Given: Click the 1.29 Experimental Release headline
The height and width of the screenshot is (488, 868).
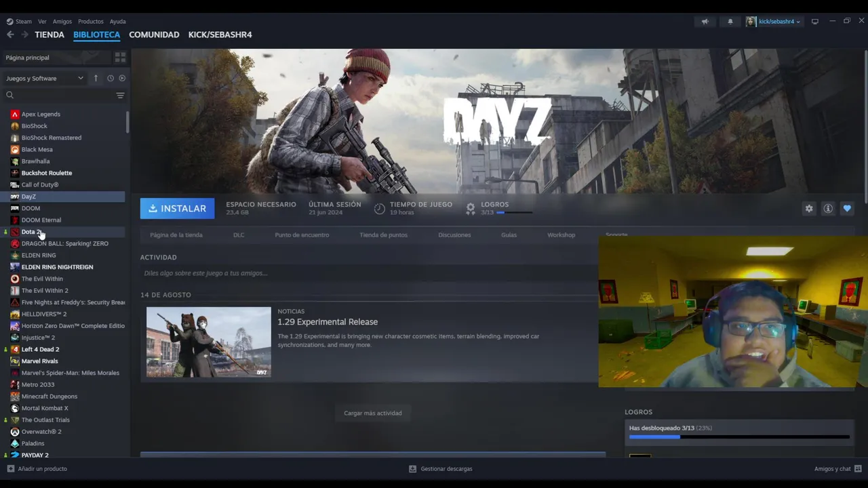Looking at the screenshot, I should pos(328,322).
